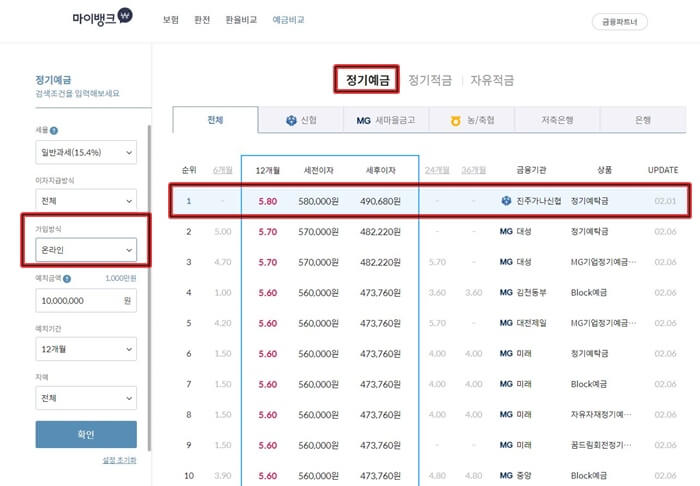
Task: Open the 환전 menu
Action: click(x=202, y=20)
